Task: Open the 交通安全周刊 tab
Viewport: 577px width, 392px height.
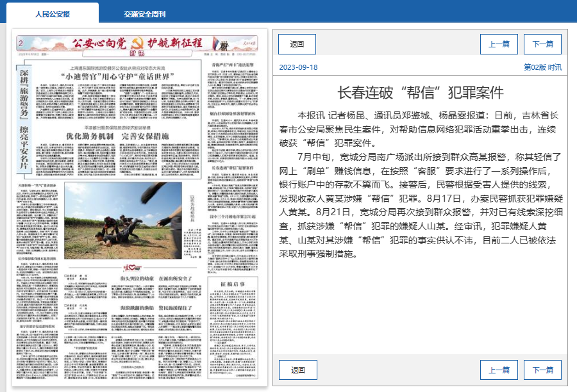Action: click(145, 14)
